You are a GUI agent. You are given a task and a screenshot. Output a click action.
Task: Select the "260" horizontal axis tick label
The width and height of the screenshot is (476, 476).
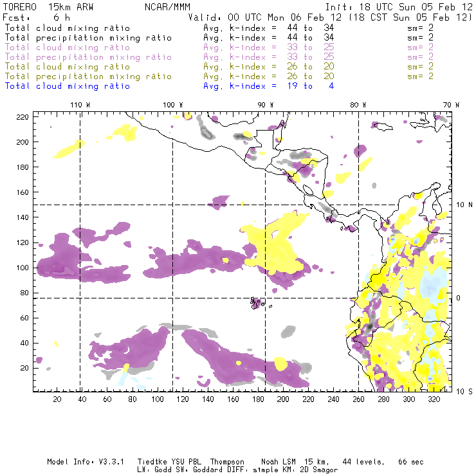[358, 399]
